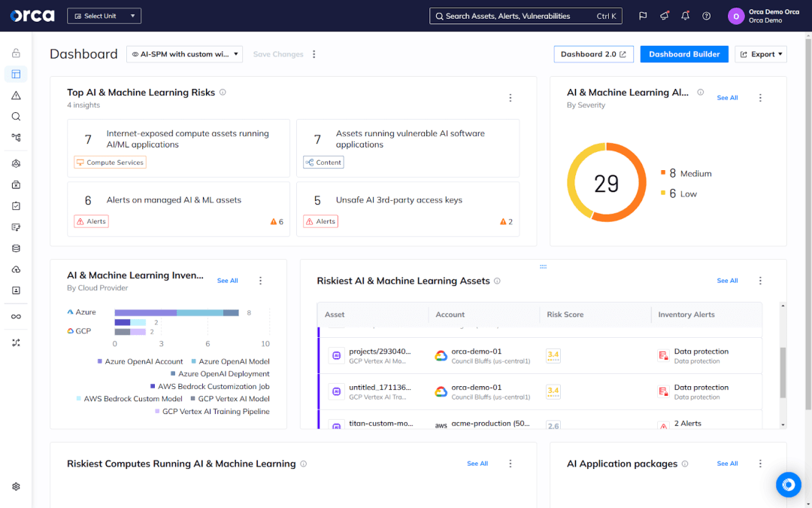Click the yellow Low legend swatch
The width and height of the screenshot is (812, 508).
click(663, 193)
